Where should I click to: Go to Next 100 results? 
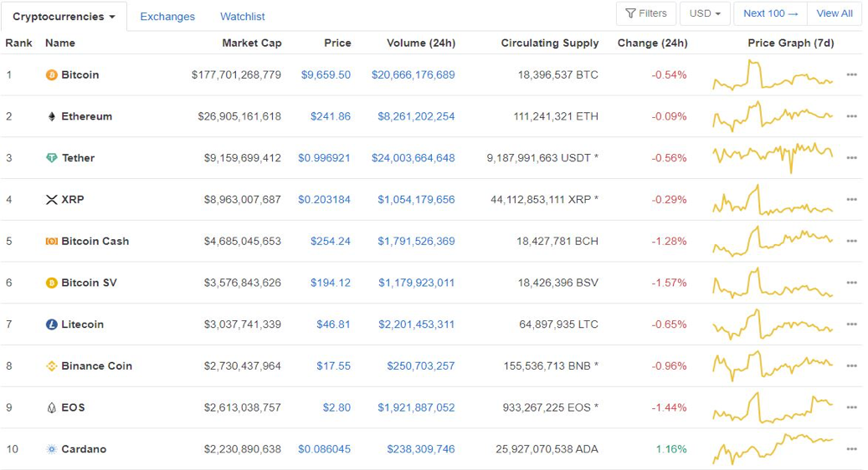click(771, 13)
